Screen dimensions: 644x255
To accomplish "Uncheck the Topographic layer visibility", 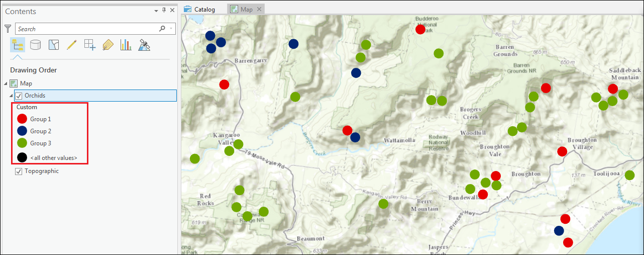I will pyautogui.click(x=19, y=171).
